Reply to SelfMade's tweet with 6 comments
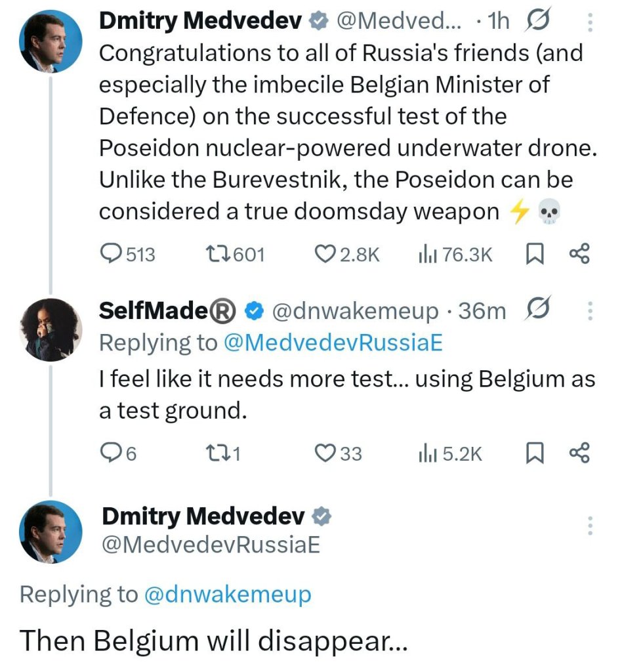Viewport: 622px width, 672px height. (109, 453)
